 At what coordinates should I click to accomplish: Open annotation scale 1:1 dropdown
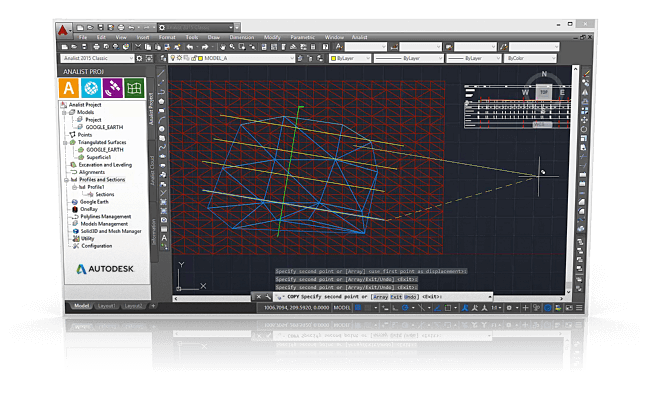(496, 308)
